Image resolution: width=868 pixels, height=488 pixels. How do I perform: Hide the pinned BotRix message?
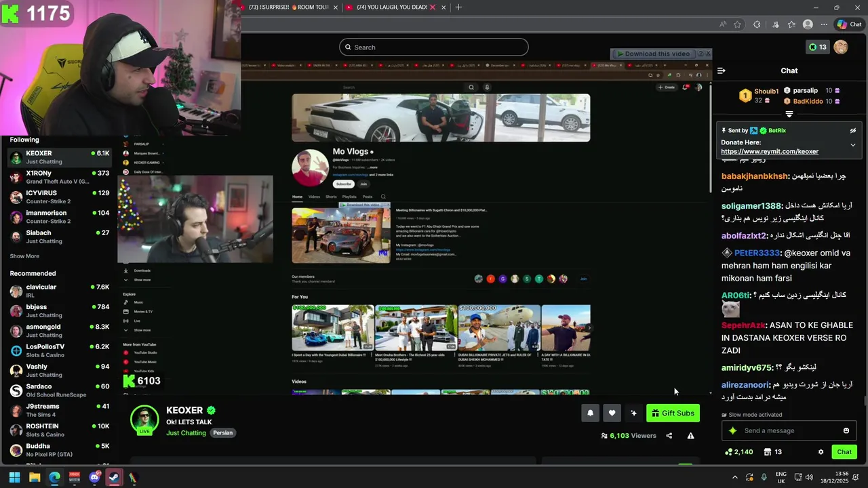click(853, 130)
